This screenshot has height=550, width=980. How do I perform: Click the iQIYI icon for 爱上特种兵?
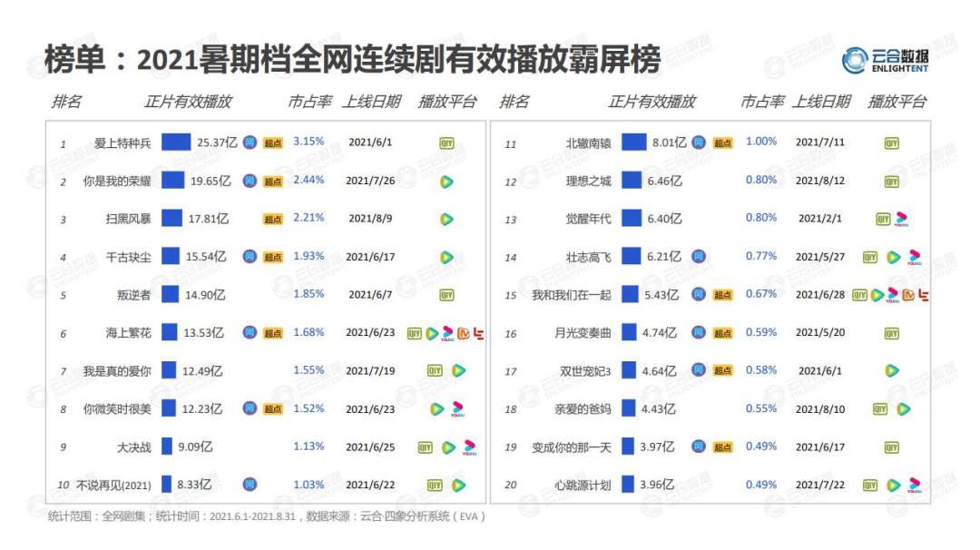pos(446,143)
